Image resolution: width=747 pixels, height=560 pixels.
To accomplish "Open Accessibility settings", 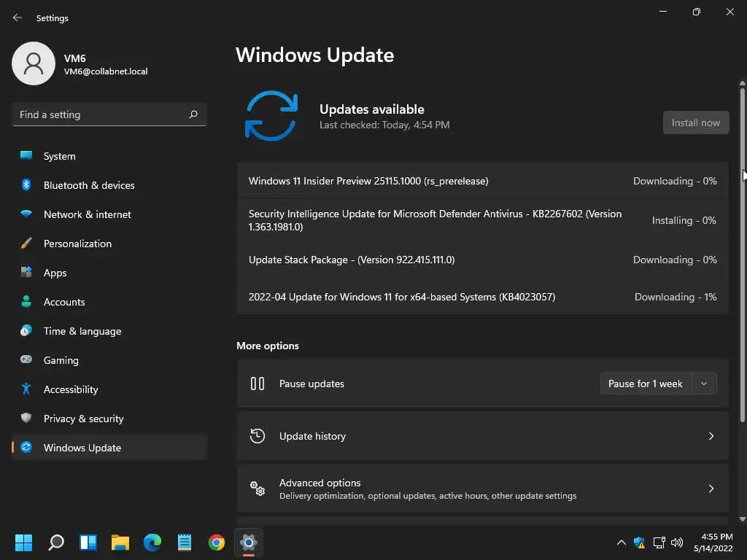I will pos(109,389).
